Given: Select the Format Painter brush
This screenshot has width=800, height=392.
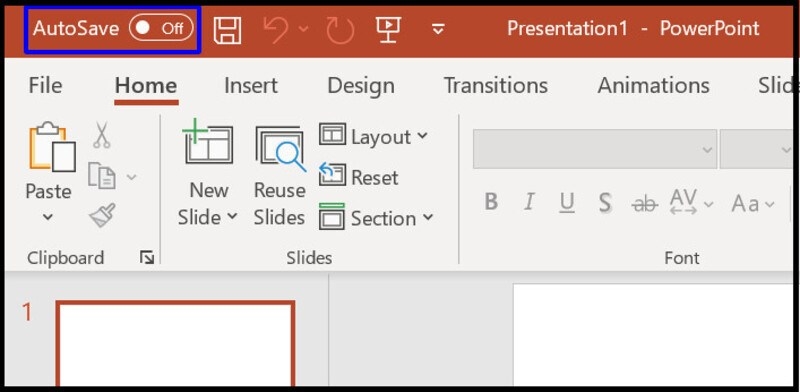Looking at the screenshot, I should (x=102, y=215).
